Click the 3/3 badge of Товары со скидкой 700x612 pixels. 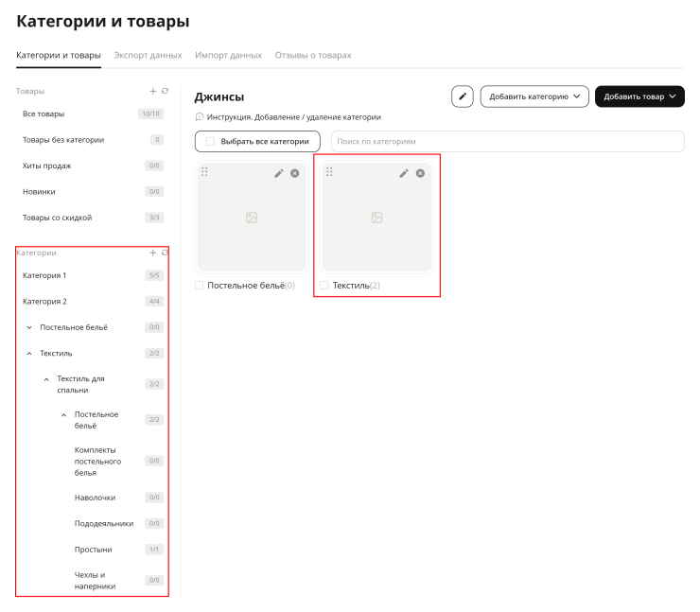tap(154, 218)
